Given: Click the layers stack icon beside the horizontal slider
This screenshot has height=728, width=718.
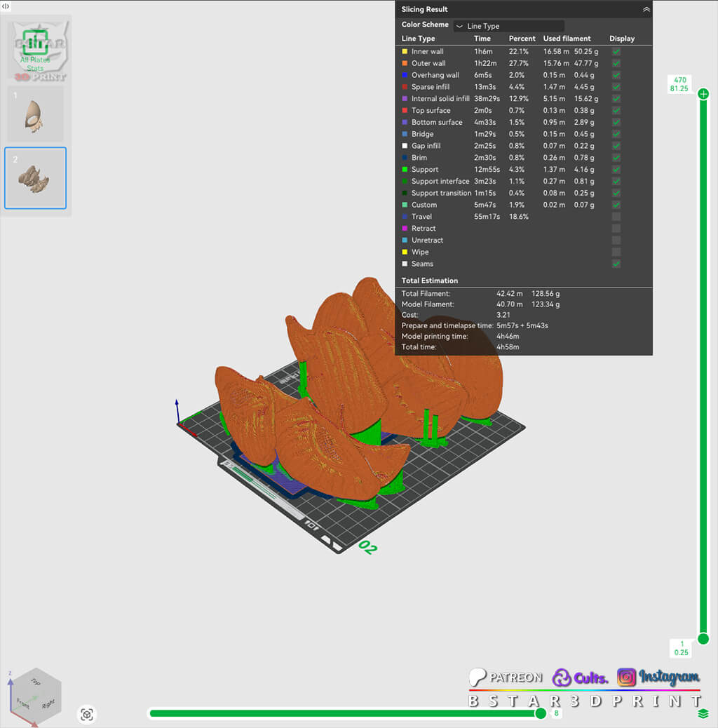Looking at the screenshot, I should [x=703, y=713].
